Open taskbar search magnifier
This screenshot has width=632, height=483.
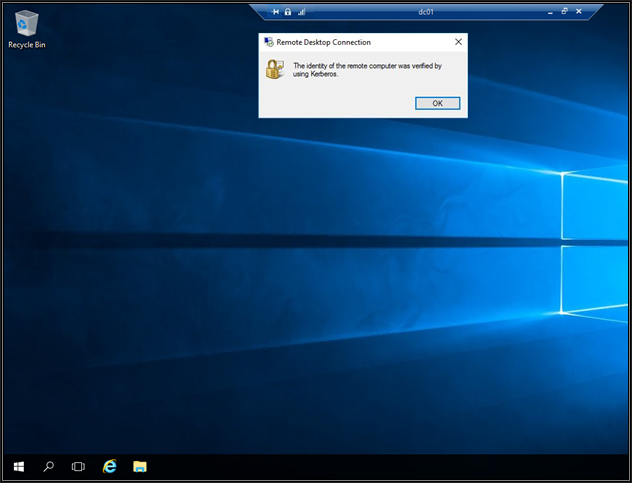click(x=48, y=466)
